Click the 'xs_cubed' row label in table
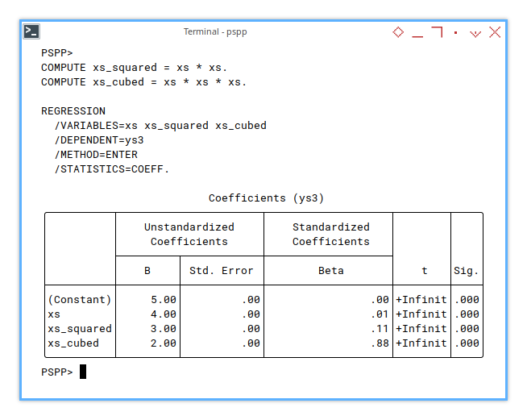Screen dimensions: 527x420 [73, 343]
